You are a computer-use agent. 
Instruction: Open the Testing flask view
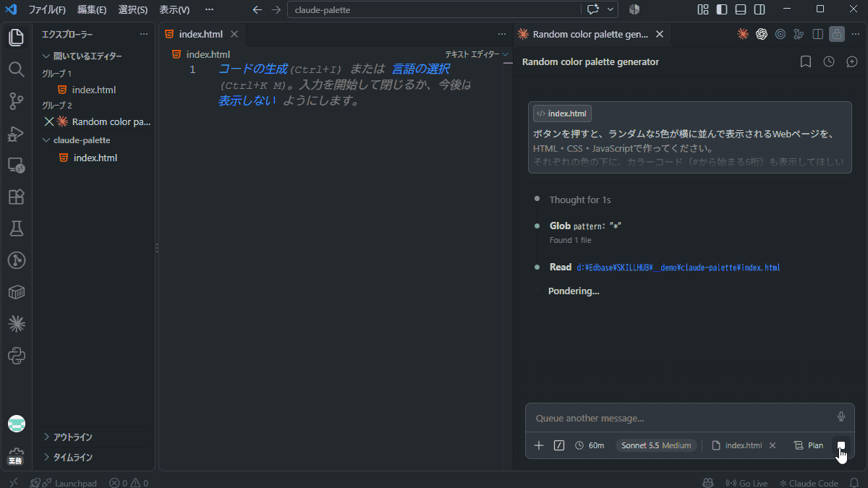pyautogui.click(x=16, y=228)
